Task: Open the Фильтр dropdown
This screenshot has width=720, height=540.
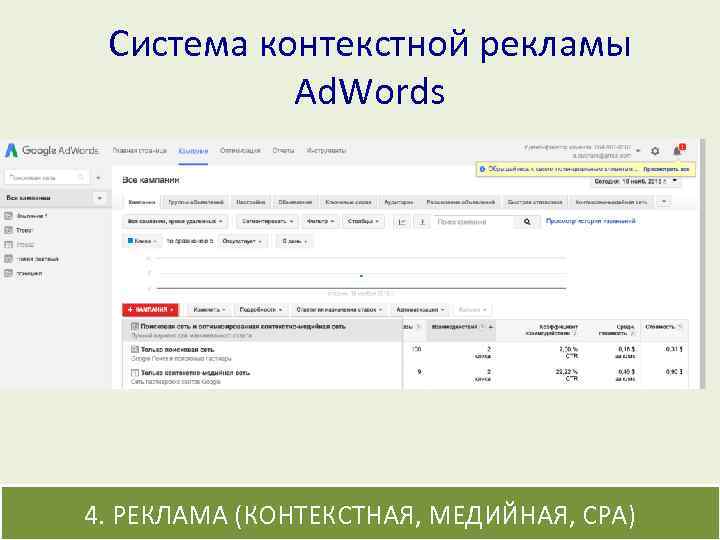Action: [320, 221]
